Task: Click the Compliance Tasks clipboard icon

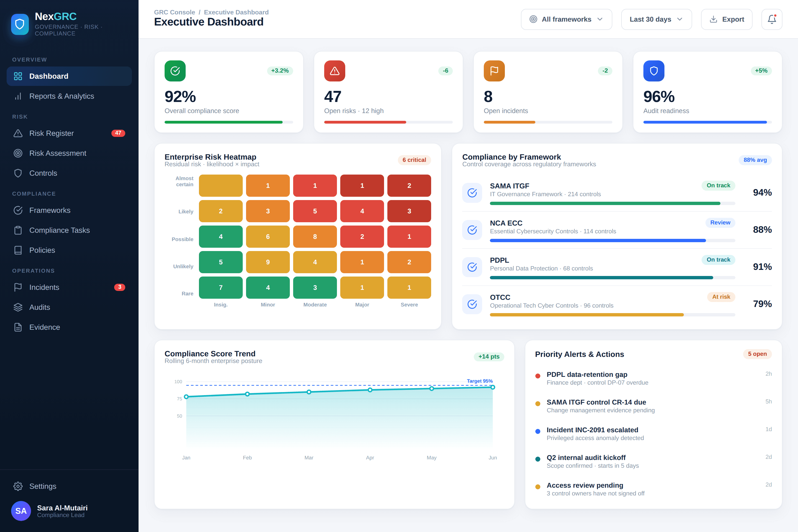Action: (x=18, y=230)
